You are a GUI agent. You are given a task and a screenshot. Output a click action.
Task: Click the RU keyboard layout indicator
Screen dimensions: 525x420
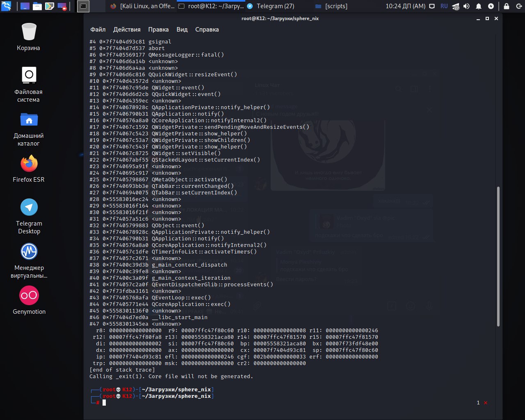(x=444, y=6)
